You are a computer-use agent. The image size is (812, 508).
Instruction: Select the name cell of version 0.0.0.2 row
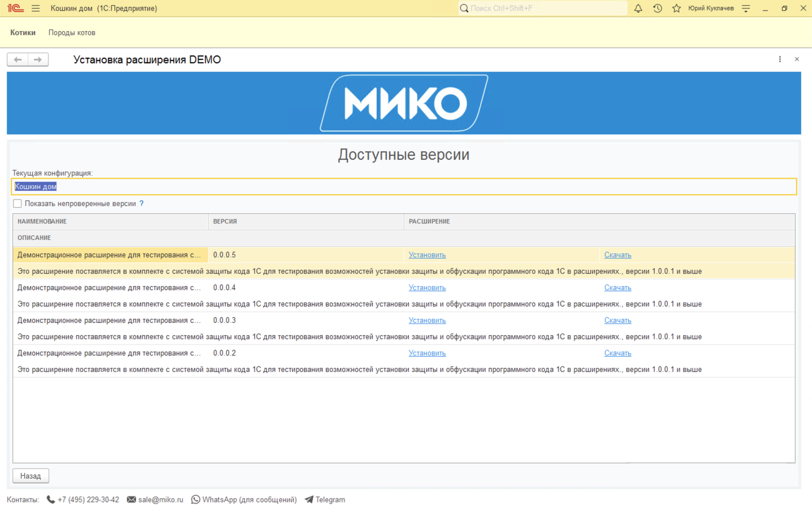pyautogui.click(x=111, y=353)
